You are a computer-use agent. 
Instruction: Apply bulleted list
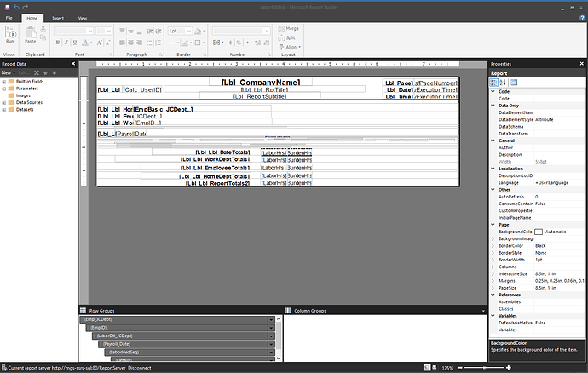[150, 43]
